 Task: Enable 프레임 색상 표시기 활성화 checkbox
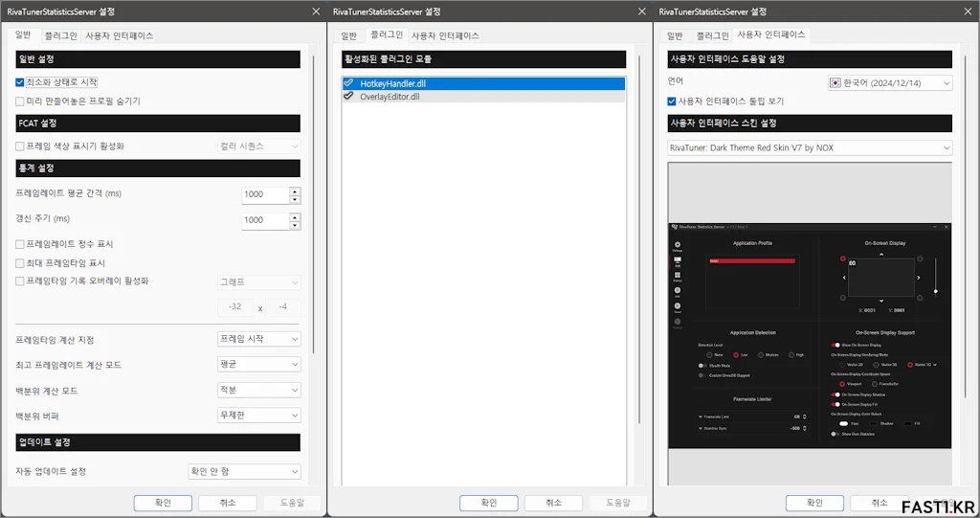click(x=20, y=146)
